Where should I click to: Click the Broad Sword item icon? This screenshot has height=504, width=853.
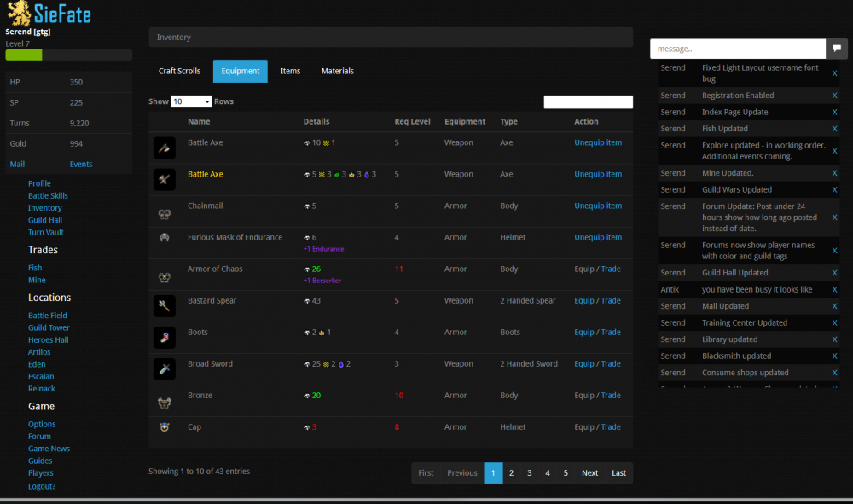point(164,369)
